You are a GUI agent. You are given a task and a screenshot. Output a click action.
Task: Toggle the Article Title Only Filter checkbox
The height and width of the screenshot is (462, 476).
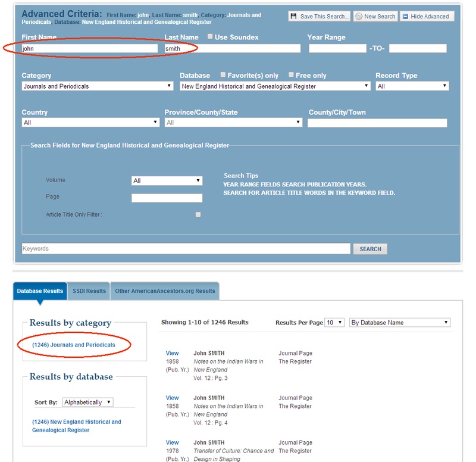pos(198,215)
